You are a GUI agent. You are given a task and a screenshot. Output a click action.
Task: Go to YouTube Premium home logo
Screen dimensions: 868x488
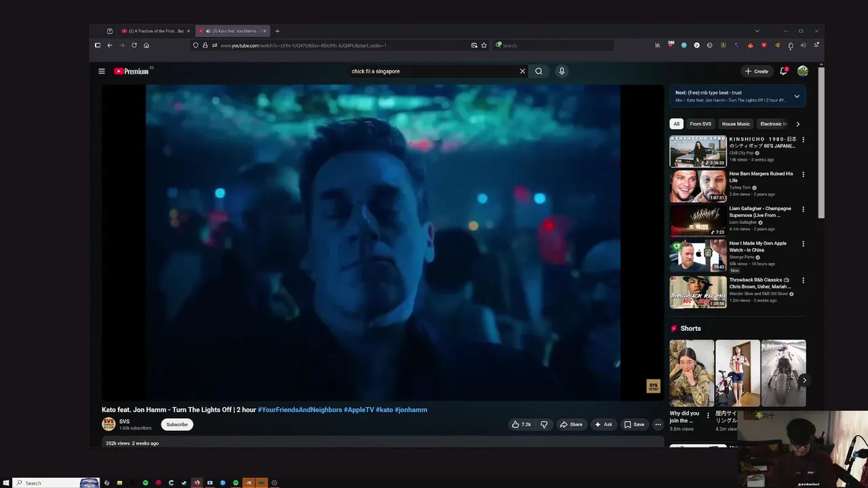point(132,71)
